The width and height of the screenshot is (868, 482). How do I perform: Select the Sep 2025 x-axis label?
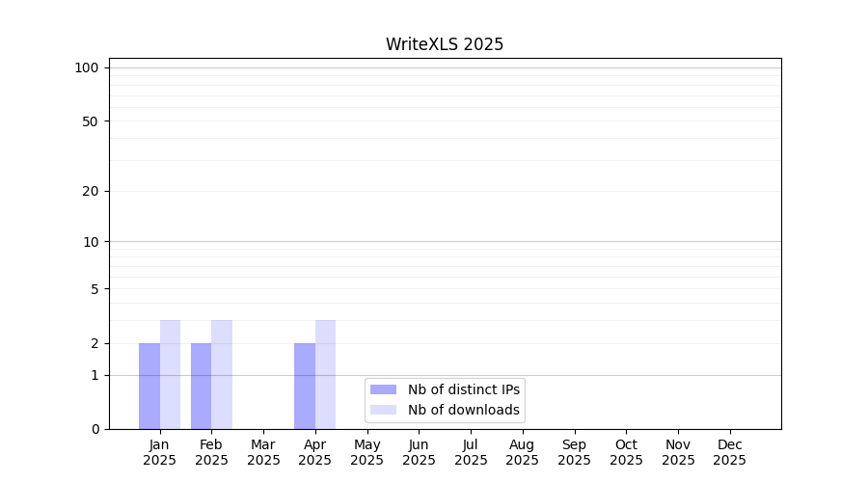(574, 452)
